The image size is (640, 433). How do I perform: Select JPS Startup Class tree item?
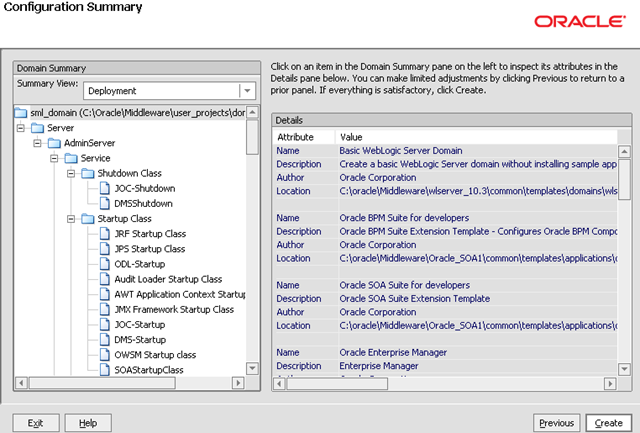[x=150, y=249]
